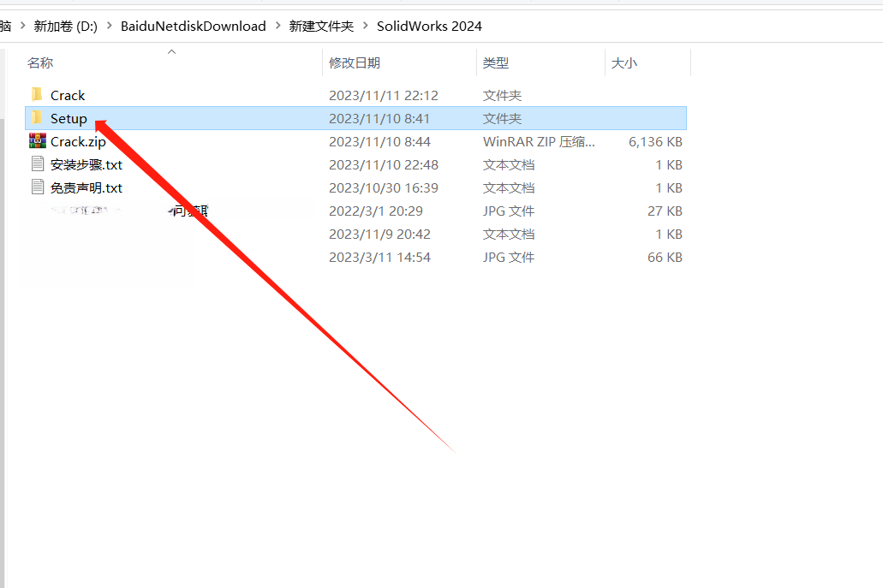Sort files by 大小 column header

(x=623, y=62)
